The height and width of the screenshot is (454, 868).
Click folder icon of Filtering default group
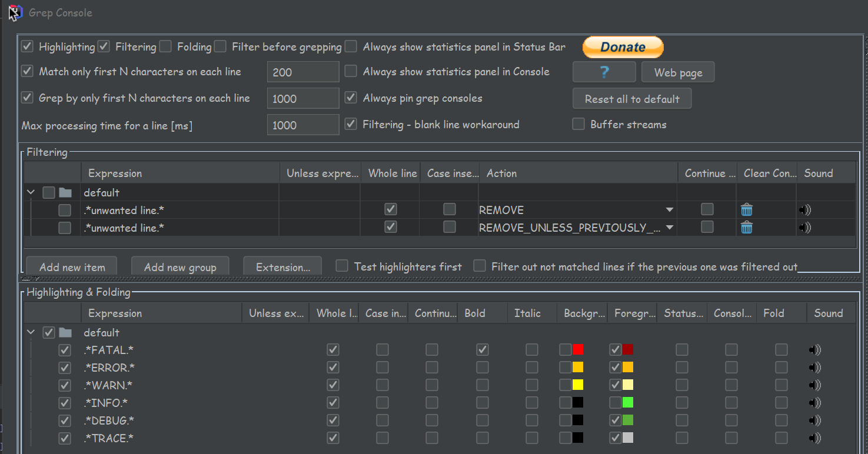(x=65, y=192)
